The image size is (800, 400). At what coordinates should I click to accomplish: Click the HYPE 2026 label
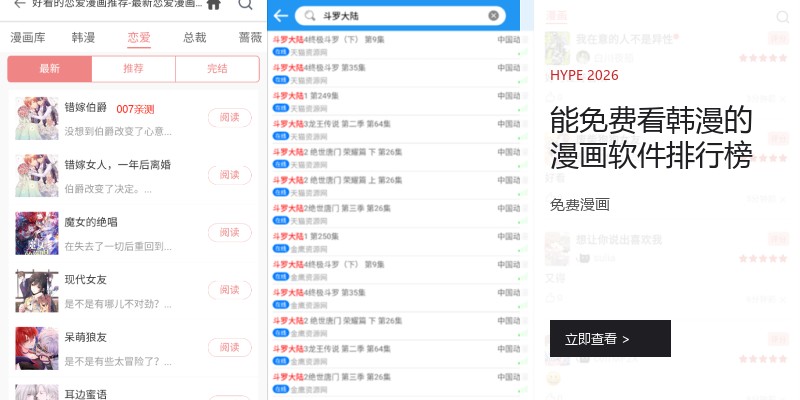pyautogui.click(x=584, y=76)
